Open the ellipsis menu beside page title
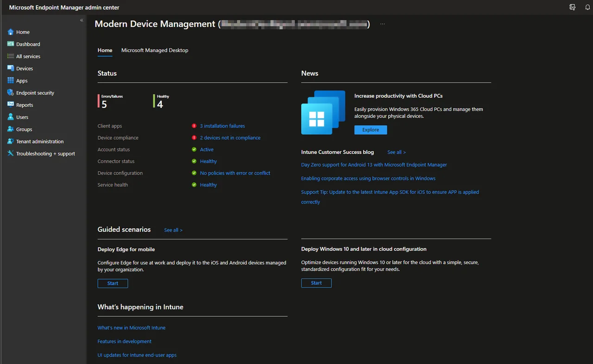This screenshot has width=593, height=364. 382,24
